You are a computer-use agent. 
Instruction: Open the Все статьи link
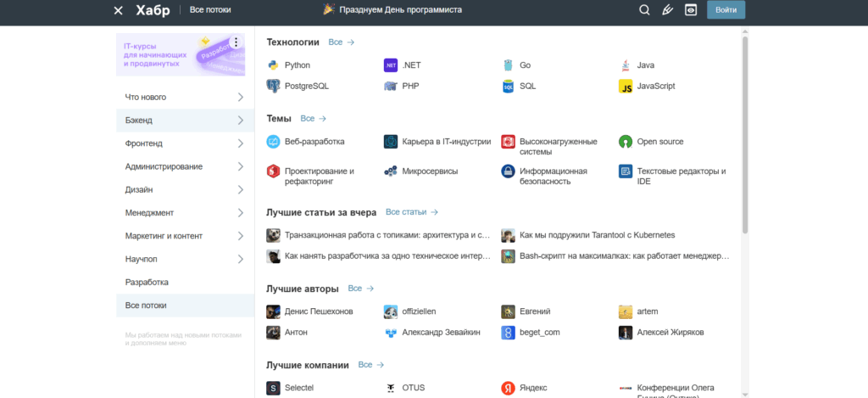click(x=411, y=212)
